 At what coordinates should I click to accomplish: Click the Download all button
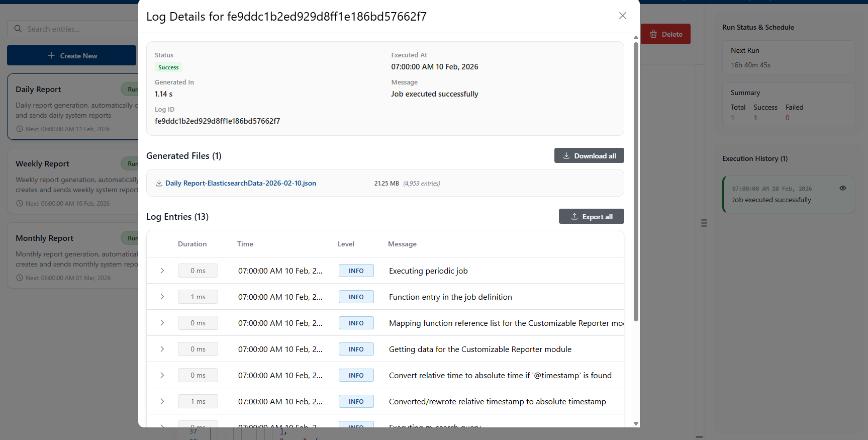point(589,156)
